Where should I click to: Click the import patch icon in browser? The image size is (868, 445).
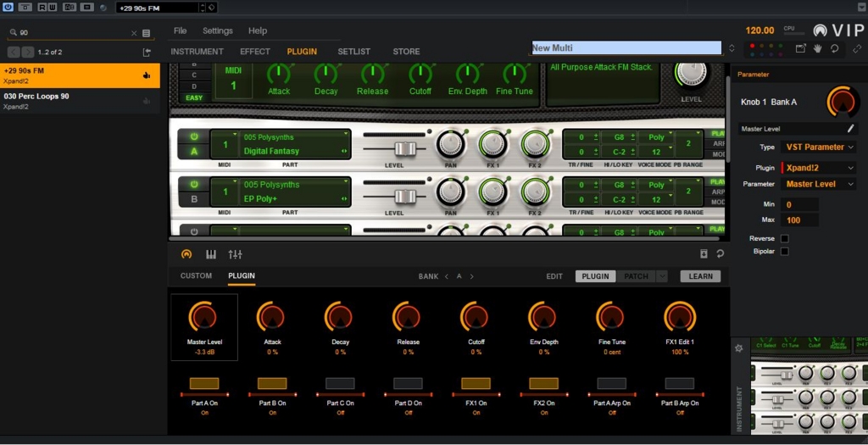tap(147, 52)
